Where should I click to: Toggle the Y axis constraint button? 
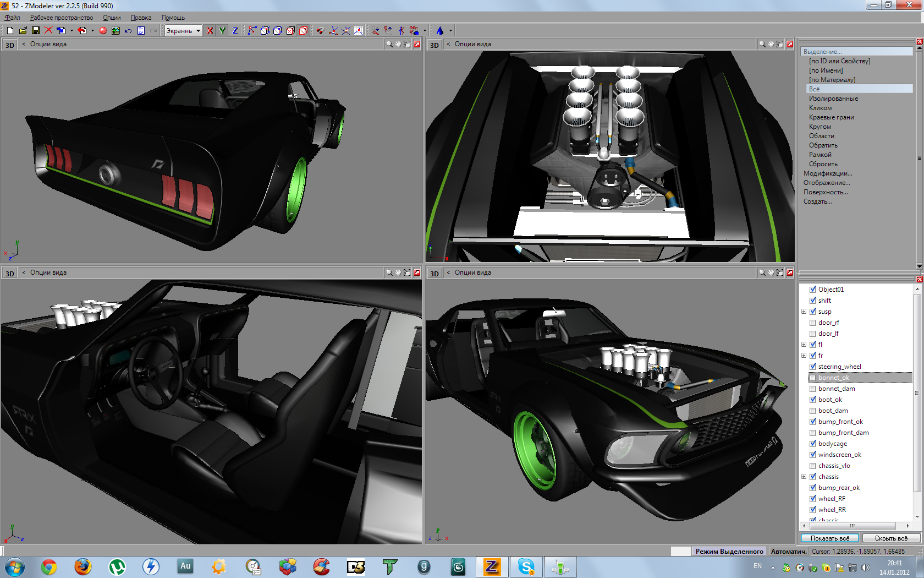point(222,31)
